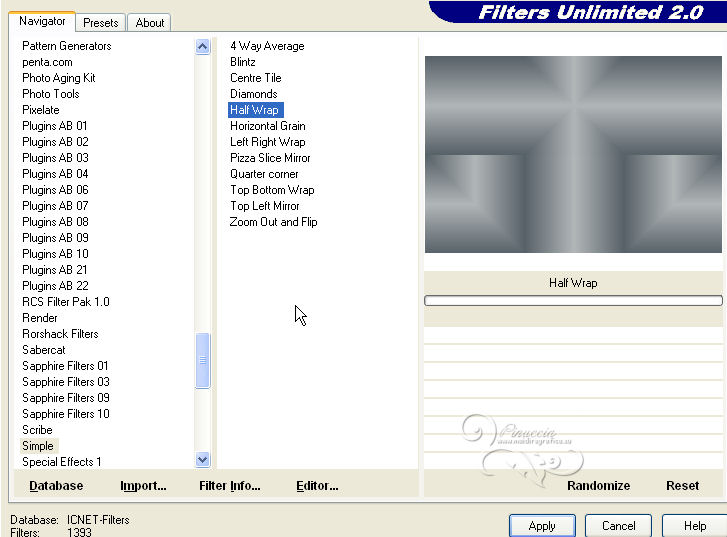Select Rorshack Filters category
Image resolution: width=727 pixels, height=537 pixels.
point(60,334)
